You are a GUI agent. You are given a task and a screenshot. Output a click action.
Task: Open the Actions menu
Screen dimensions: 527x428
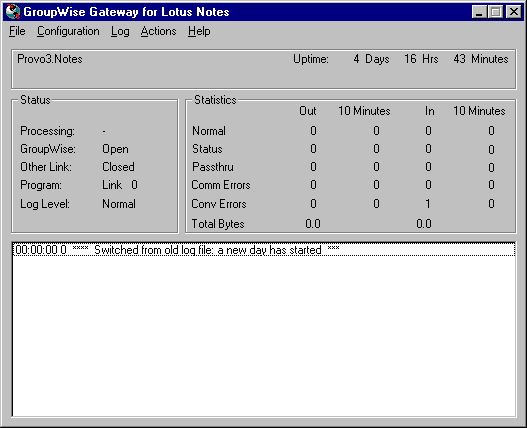coord(158,31)
